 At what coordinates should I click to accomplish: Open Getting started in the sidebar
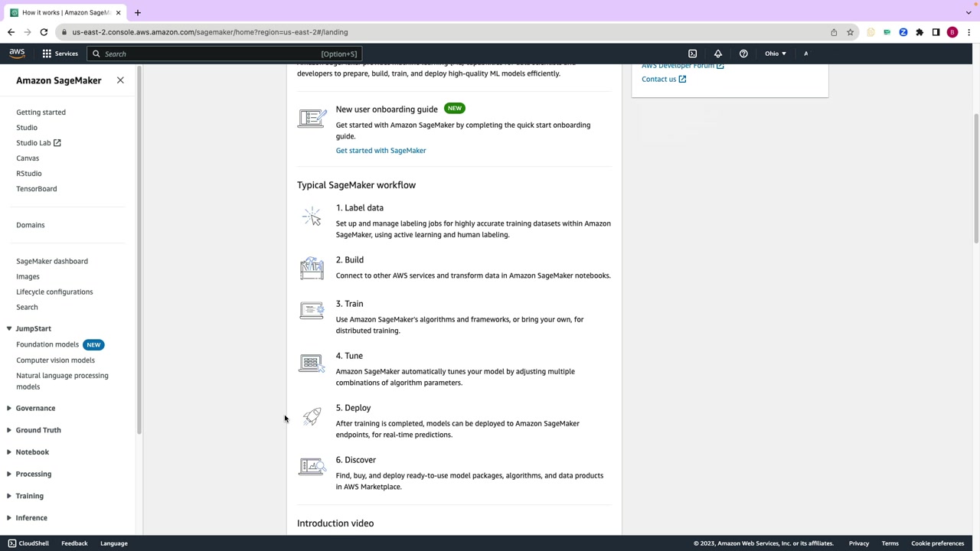(41, 112)
